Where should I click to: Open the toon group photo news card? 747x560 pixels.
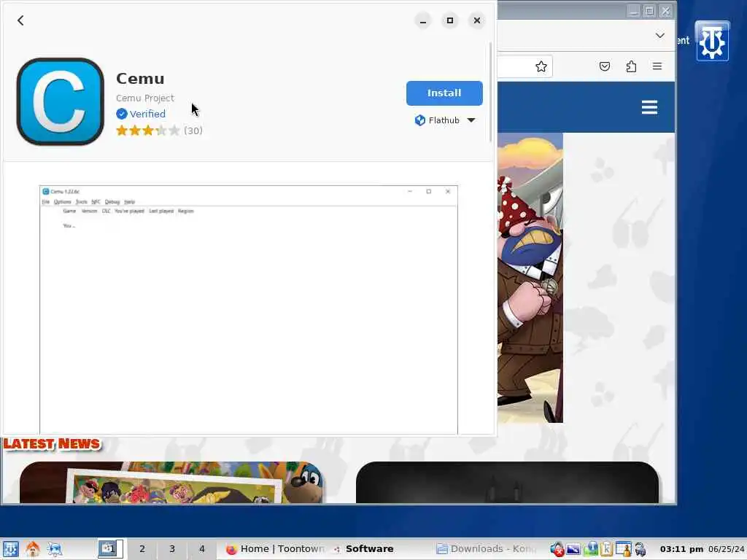pos(171,483)
